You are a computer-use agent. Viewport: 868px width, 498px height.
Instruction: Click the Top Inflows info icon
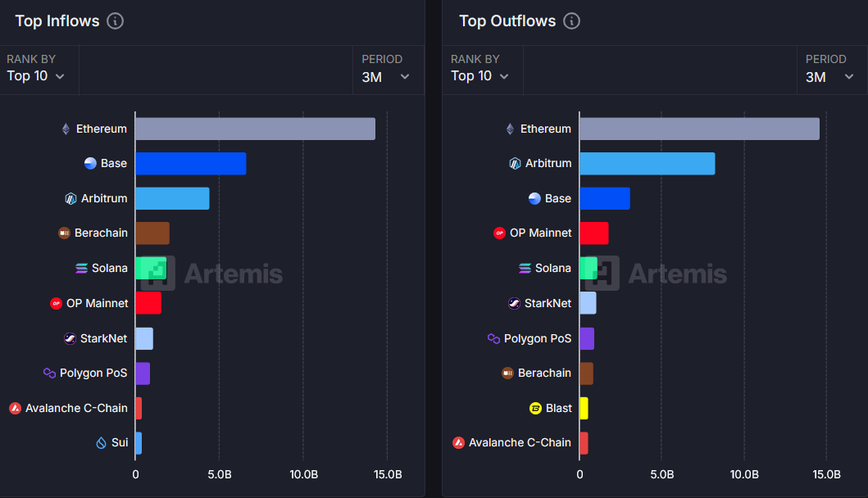tap(115, 21)
